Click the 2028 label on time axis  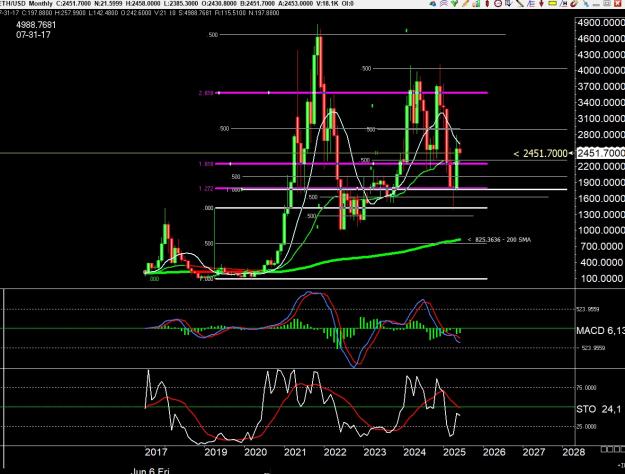pyautogui.click(x=574, y=452)
